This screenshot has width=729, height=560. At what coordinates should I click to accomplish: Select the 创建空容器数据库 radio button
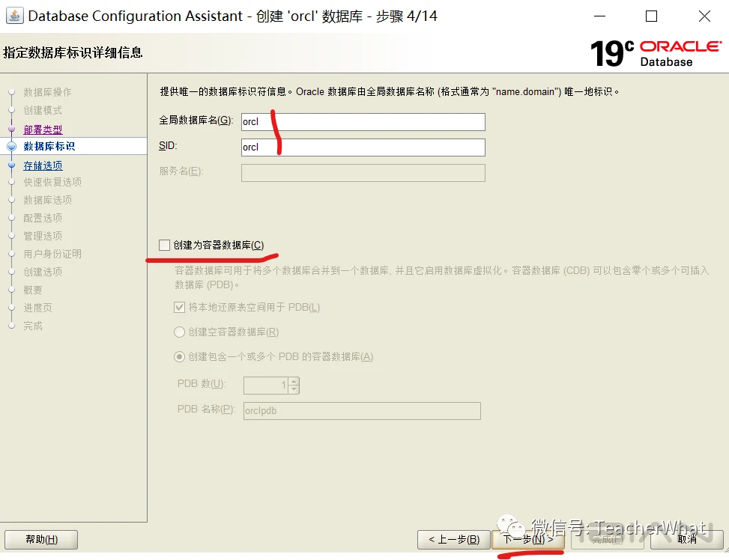coord(180,332)
